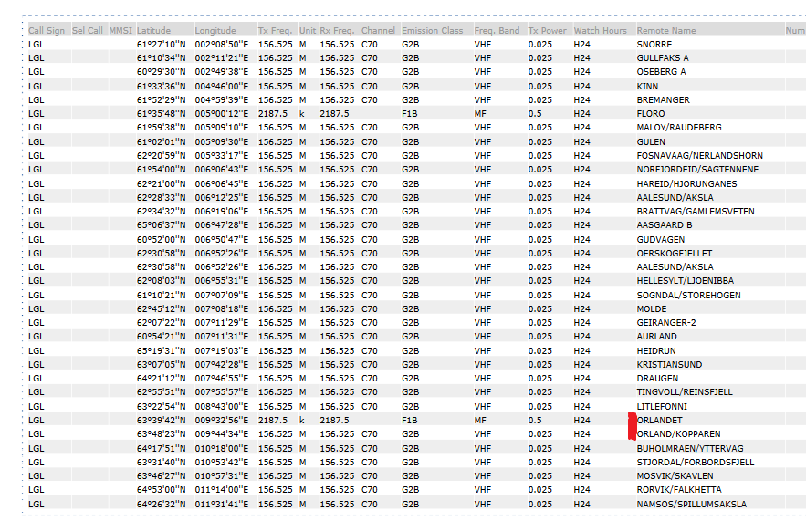Click the Channel column header
The width and height of the screenshot is (806, 532).
click(378, 30)
